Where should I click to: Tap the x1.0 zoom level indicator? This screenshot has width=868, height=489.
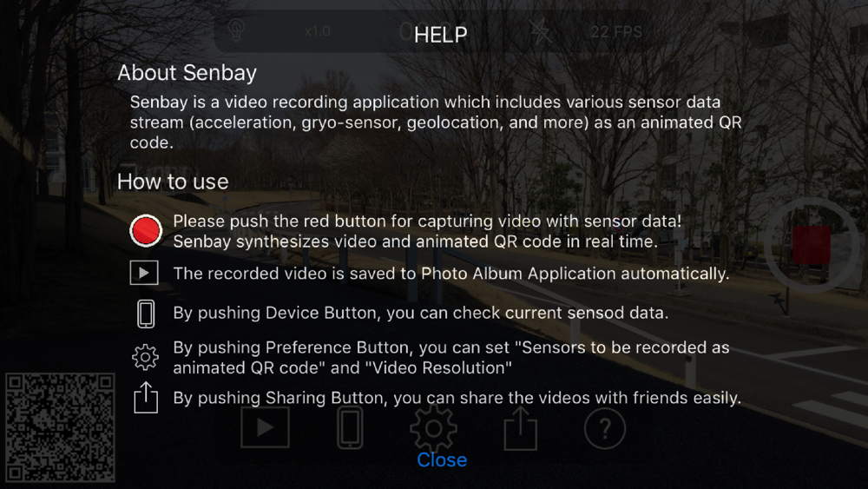(317, 31)
